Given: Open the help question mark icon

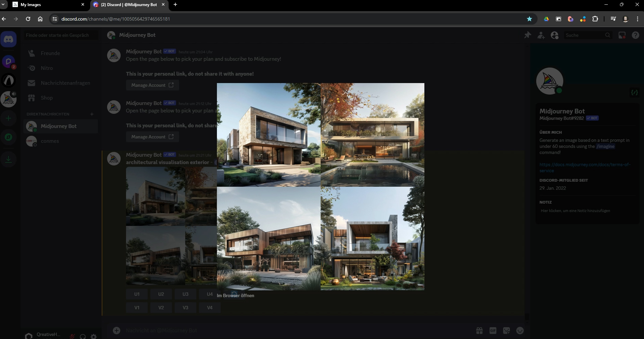Looking at the screenshot, I should (636, 35).
